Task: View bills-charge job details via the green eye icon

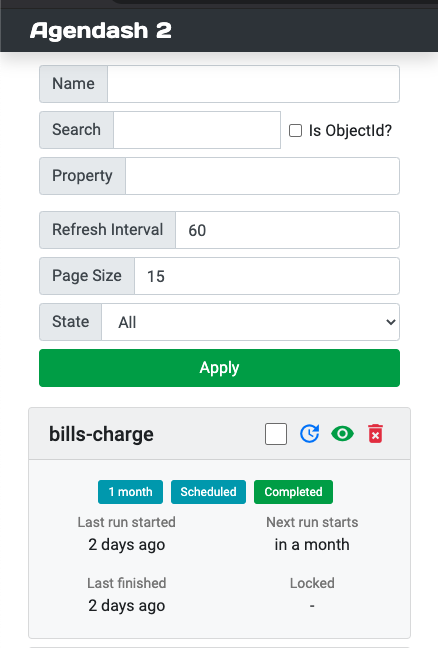Action: click(342, 434)
